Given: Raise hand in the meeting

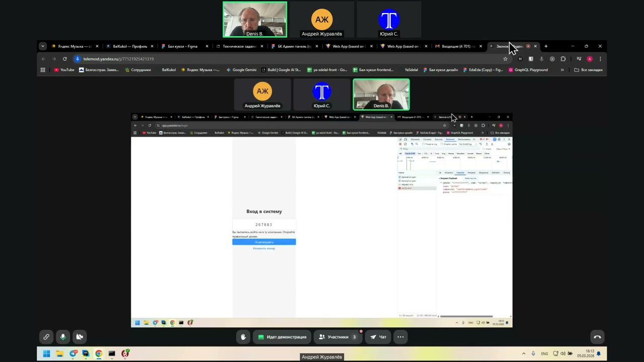Looking at the screenshot, I should pyautogui.click(x=243, y=337).
